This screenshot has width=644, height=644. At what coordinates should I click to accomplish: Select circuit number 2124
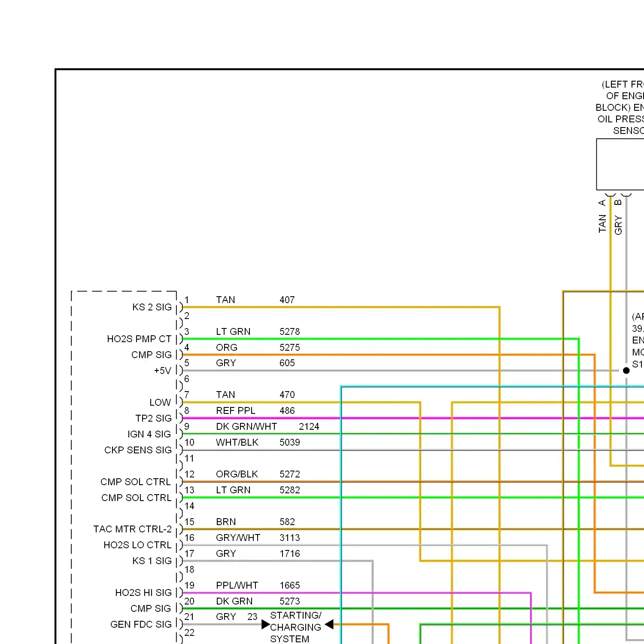coord(309,426)
